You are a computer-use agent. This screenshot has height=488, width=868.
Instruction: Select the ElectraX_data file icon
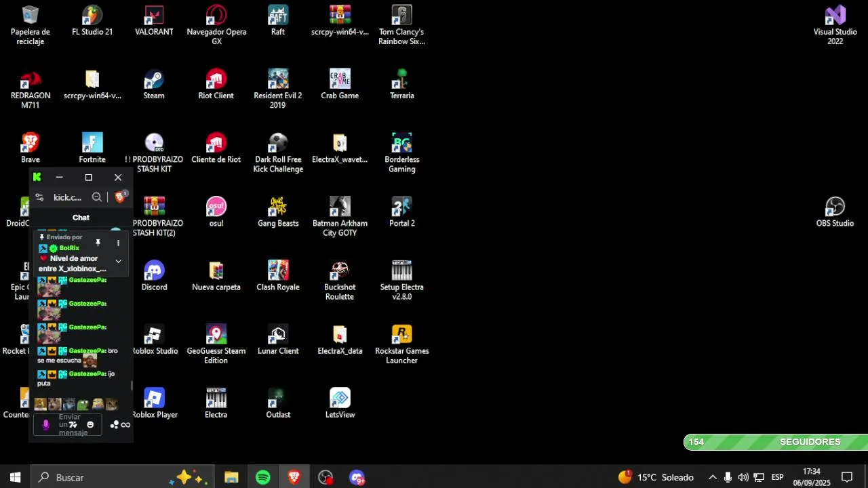point(340,340)
